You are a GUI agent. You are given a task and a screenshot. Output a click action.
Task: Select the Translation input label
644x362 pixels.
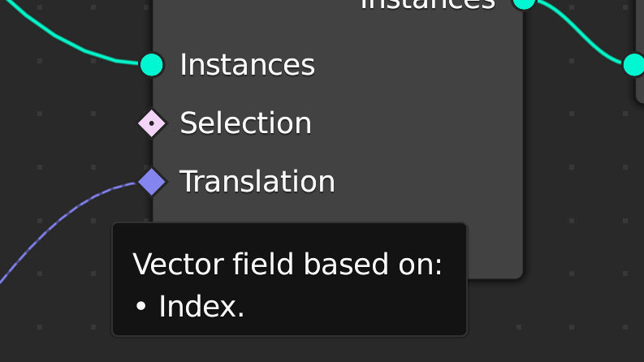click(257, 181)
